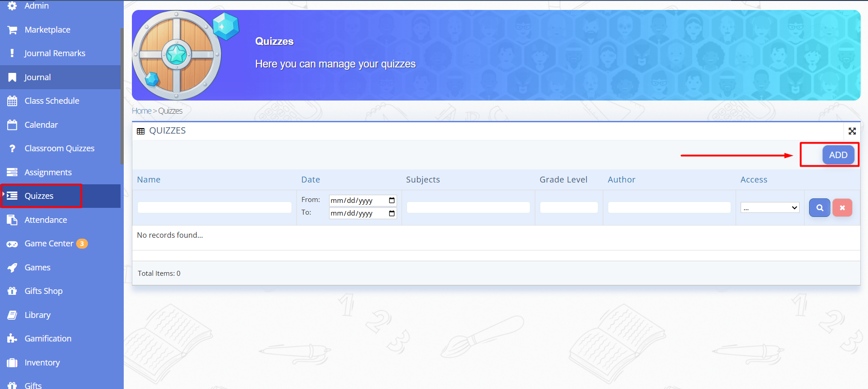Viewport: 868px width, 389px height.
Task: Open the From date calendar picker icon
Action: coord(392,200)
